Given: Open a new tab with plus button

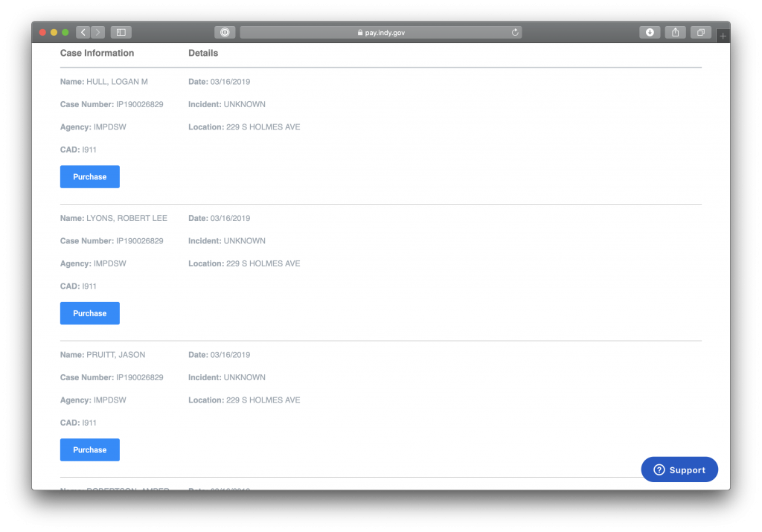Looking at the screenshot, I should click(723, 36).
